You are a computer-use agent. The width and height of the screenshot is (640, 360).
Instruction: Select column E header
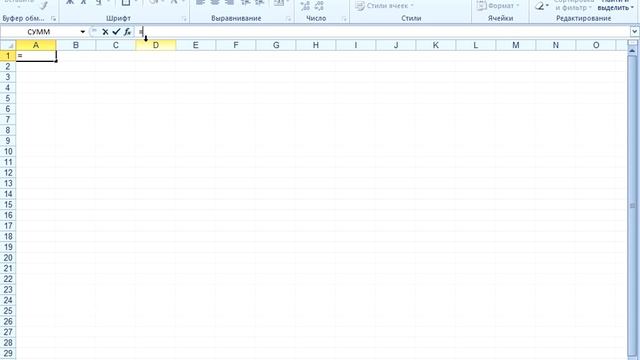coord(196,45)
